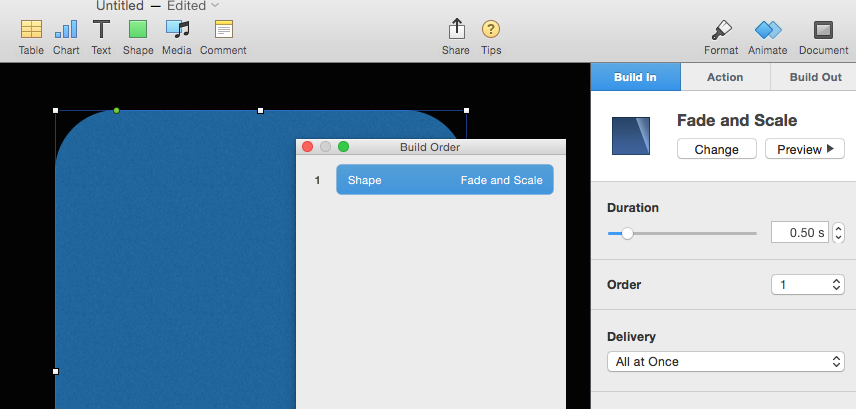
Task: Click the left-middle handle of shape
Action: (55, 371)
